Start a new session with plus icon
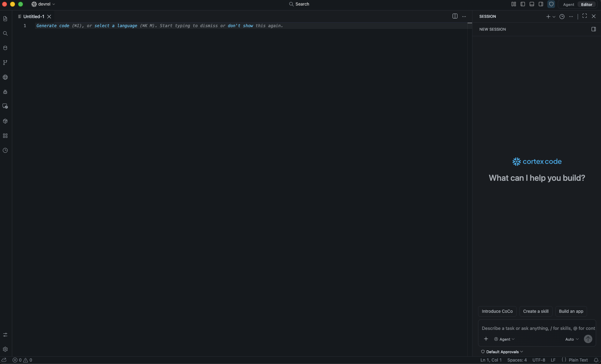 [x=548, y=16]
